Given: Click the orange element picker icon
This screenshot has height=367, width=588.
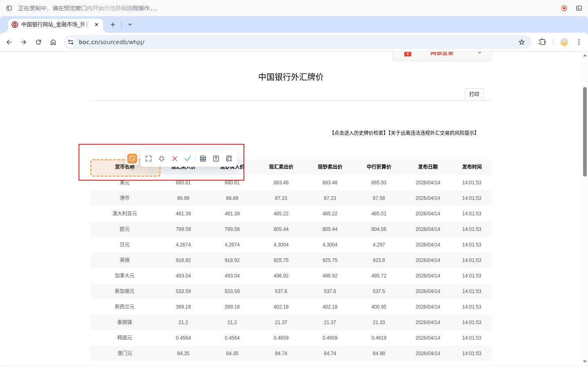Looking at the screenshot, I should (x=132, y=159).
